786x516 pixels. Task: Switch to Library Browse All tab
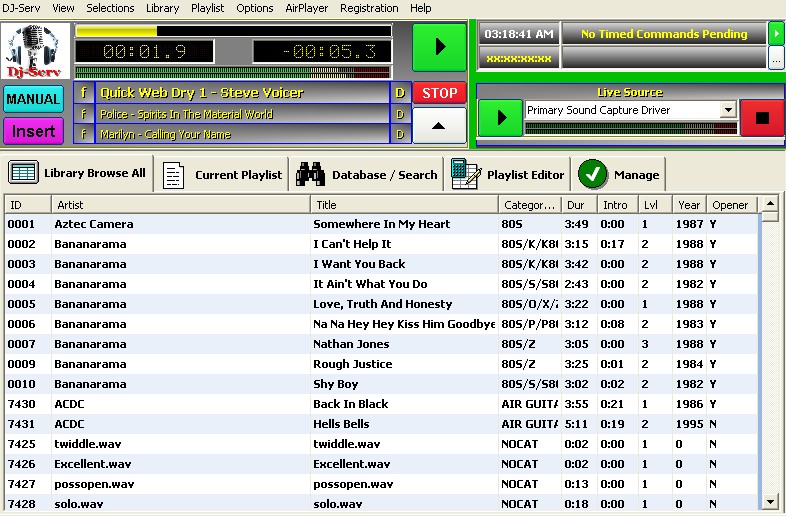tap(78, 174)
